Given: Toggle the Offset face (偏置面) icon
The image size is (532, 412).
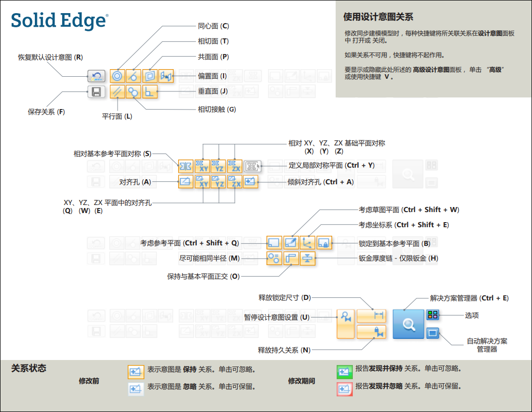Looking at the screenshot, I should (166, 76).
